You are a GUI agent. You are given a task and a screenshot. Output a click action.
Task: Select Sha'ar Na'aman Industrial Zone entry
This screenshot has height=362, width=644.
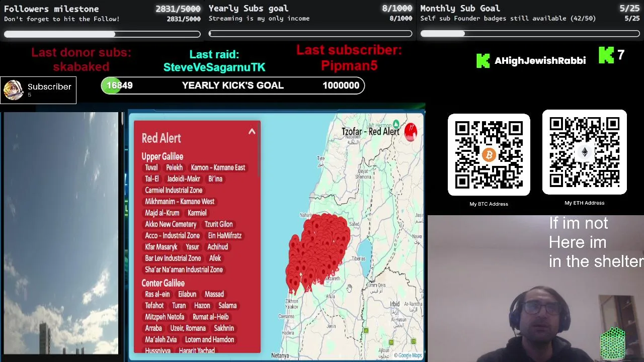tap(184, 269)
